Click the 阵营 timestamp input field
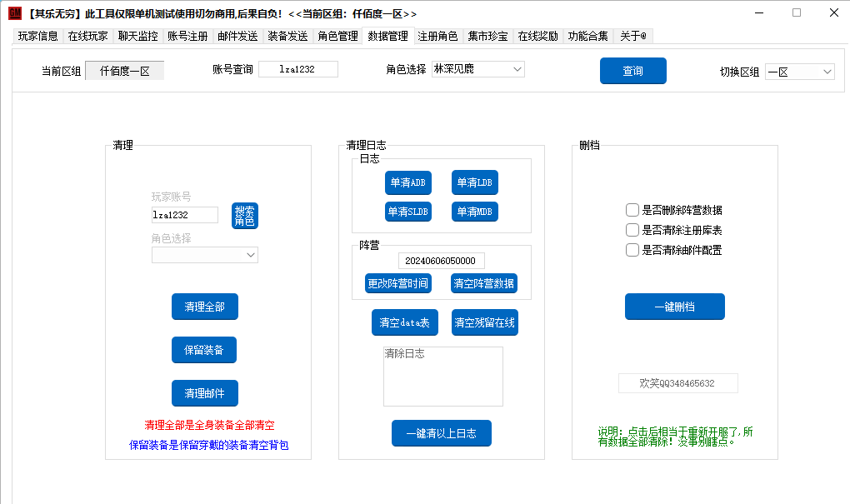This screenshot has height=504, width=850. point(441,261)
